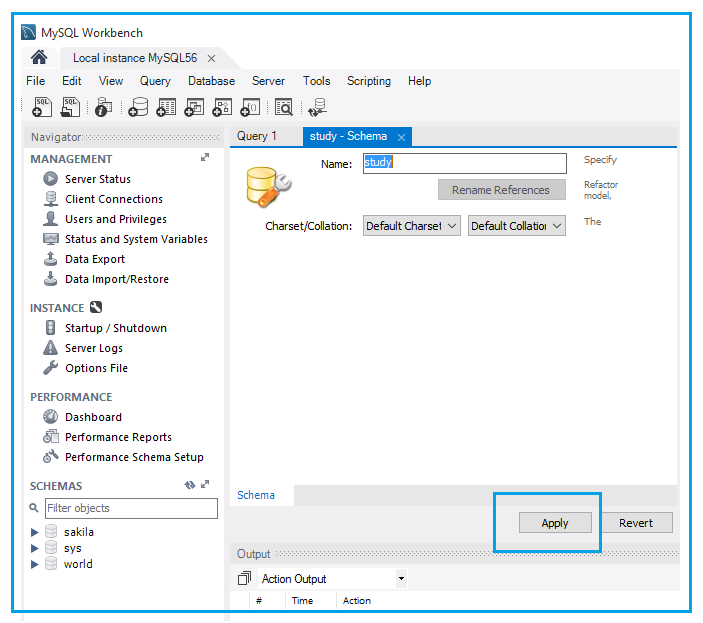The height and width of the screenshot is (623, 703).
Task: Create a new schema toolbar icon
Action: click(138, 108)
